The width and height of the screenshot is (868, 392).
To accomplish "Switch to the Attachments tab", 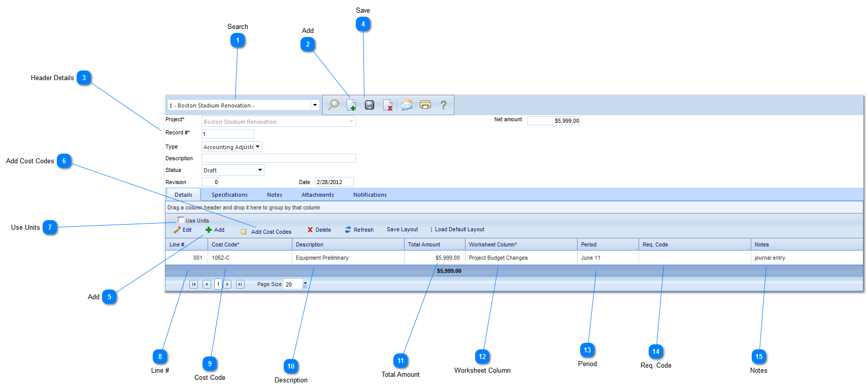I will coord(318,195).
